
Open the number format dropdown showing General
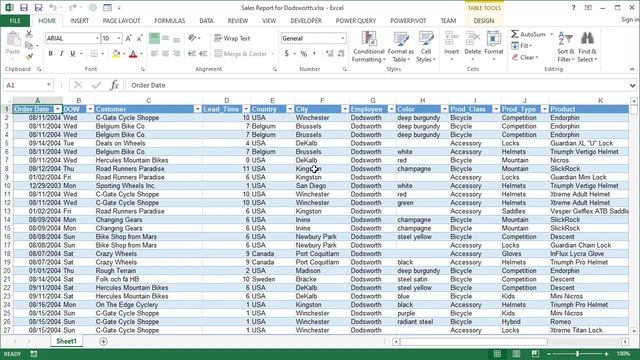tap(342, 38)
